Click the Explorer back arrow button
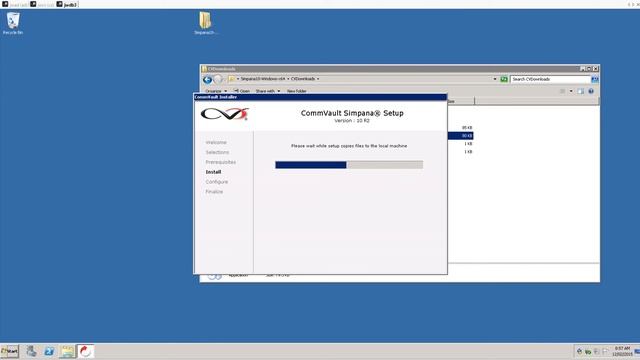 pyautogui.click(x=207, y=79)
